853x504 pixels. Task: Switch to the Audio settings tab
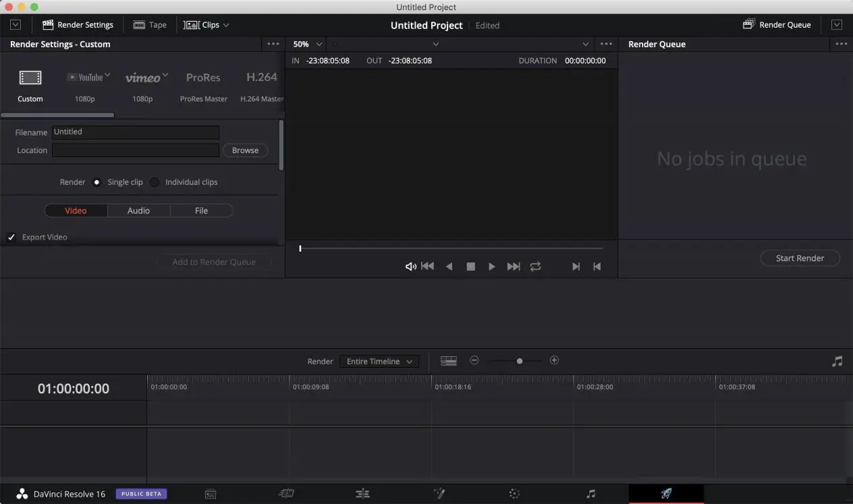click(138, 211)
